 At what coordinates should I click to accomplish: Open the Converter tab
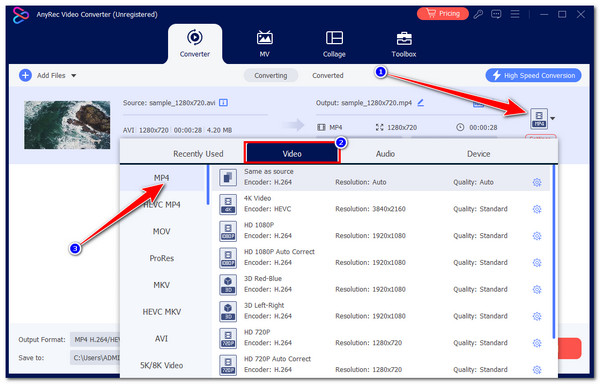coord(195,44)
